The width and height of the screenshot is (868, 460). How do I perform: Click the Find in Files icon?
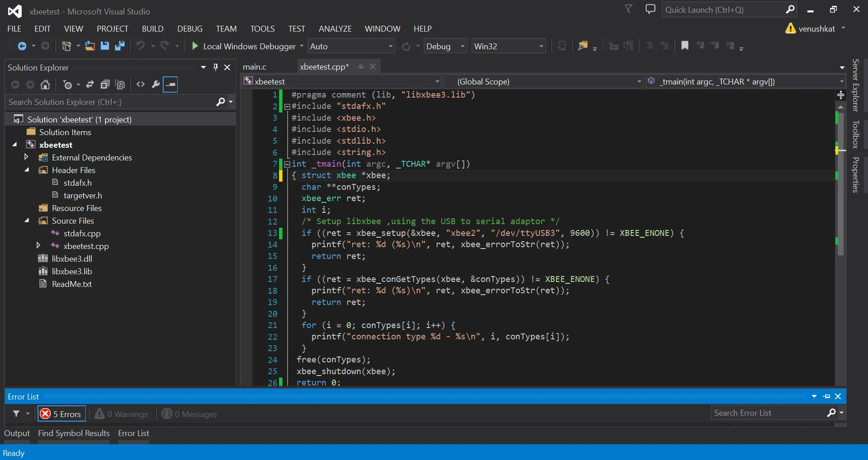point(583,46)
